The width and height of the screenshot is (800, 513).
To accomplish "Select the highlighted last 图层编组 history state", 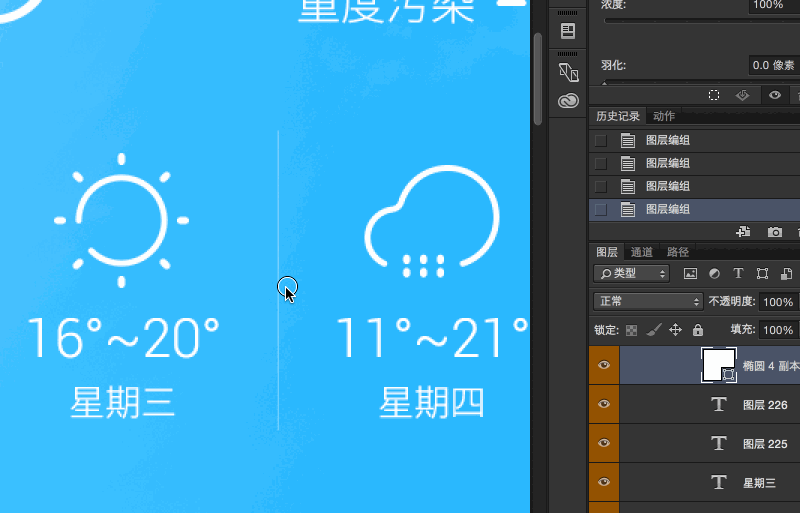I will pos(694,209).
